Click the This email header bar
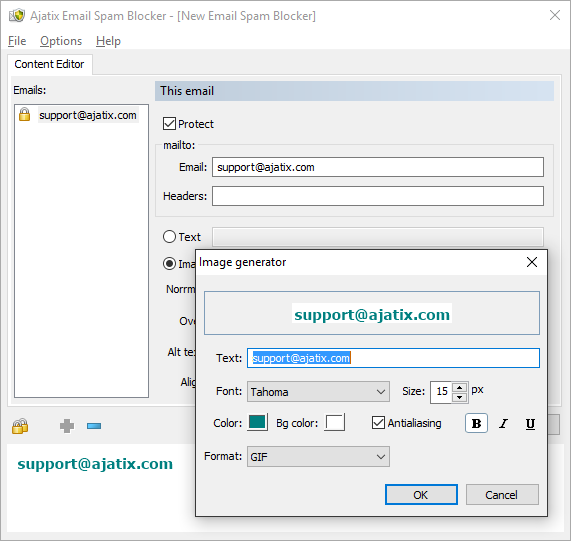Screen dimensions: 571x541 point(354,91)
